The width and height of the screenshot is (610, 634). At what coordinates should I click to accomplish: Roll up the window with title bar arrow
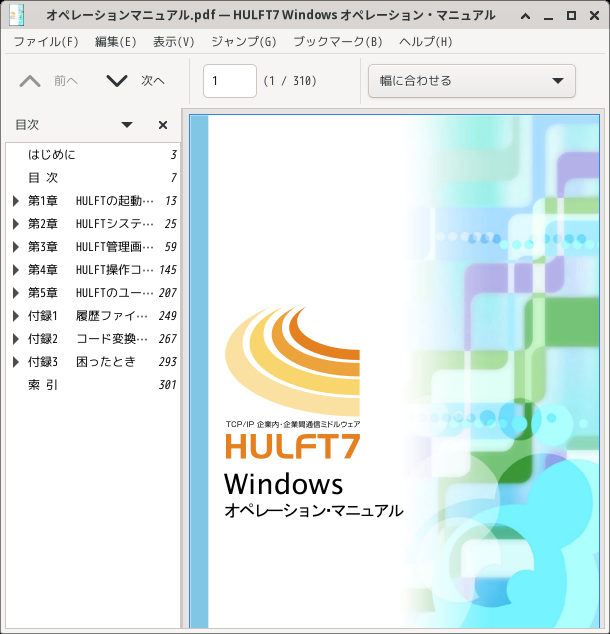525,16
